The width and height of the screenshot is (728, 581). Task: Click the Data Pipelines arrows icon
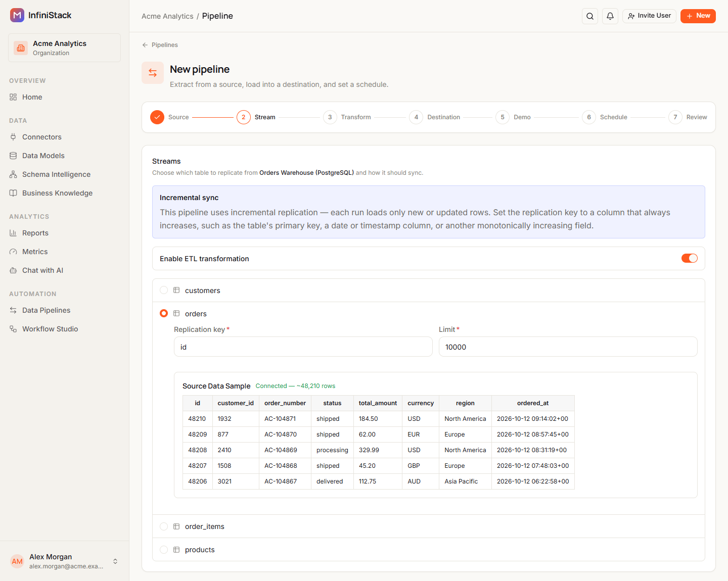(x=13, y=310)
